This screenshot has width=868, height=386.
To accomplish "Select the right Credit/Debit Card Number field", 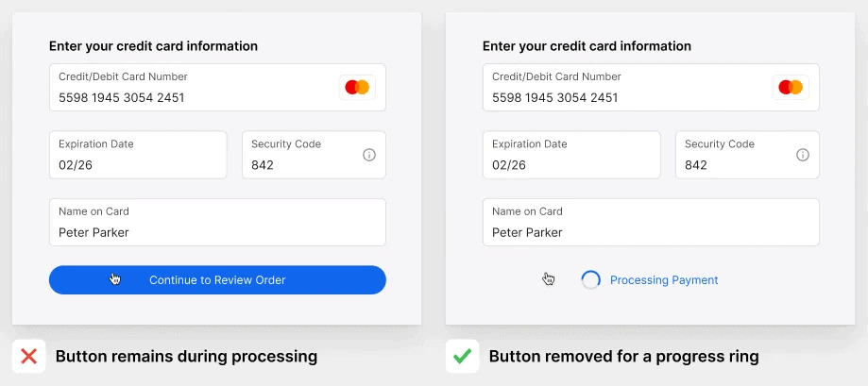I will [x=651, y=88].
